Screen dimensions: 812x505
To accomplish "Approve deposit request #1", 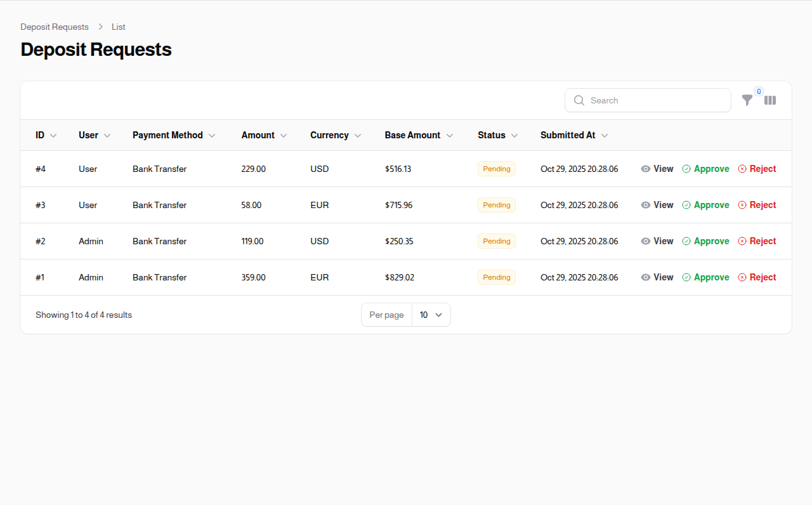I will point(705,277).
